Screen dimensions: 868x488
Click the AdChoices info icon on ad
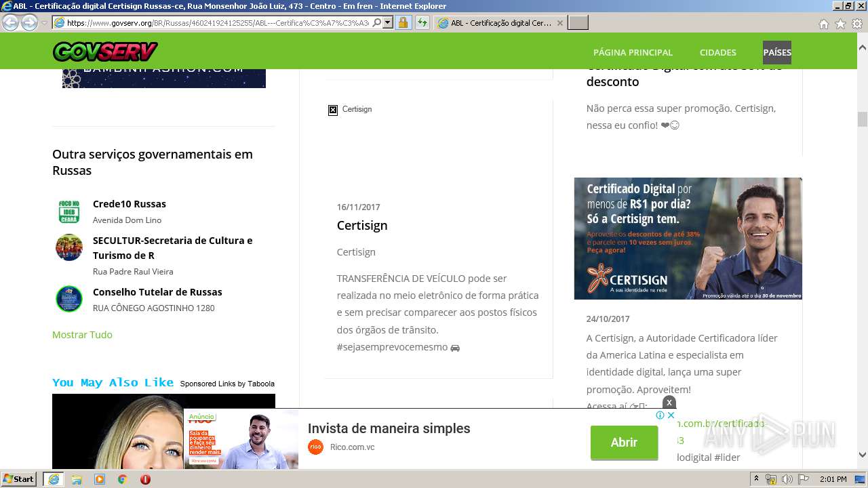pyautogui.click(x=660, y=415)
